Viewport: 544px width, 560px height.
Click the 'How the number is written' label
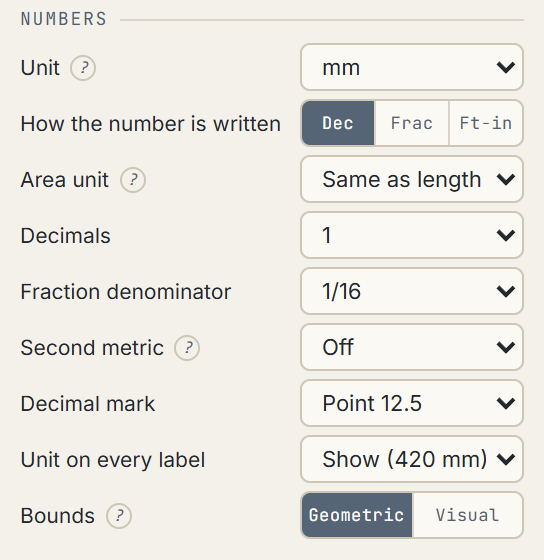pos(151,124)
